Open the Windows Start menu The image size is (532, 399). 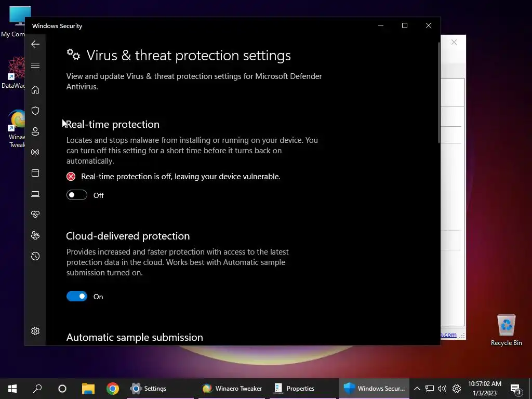coord(12,389)
